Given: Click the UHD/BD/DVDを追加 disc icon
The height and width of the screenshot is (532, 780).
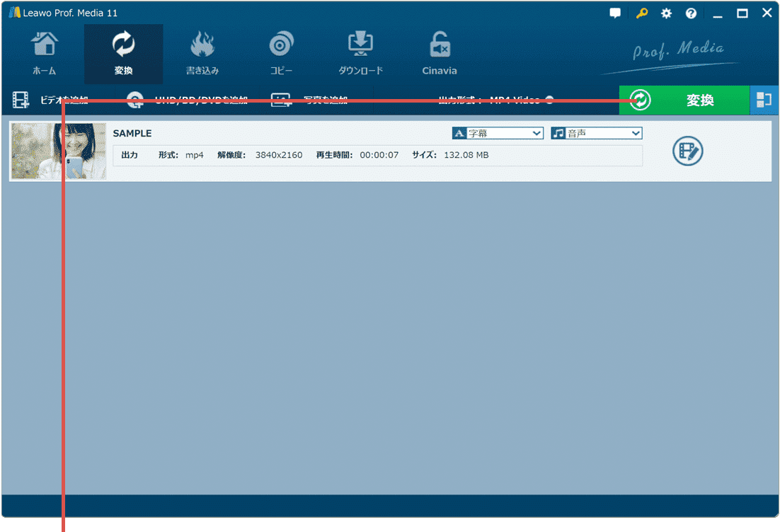Looking at the screenshot, I should (x=134, y=100).
